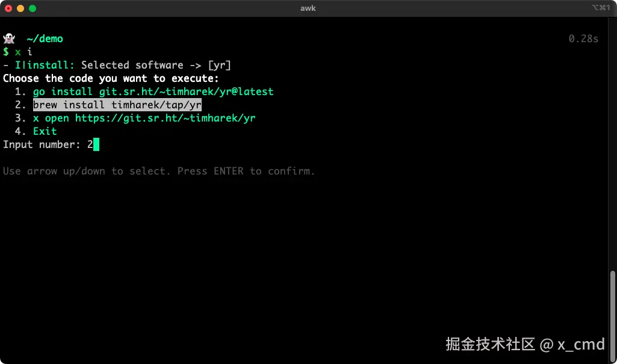Click the '$ x i' command line
This screenshot has width=617, height=364.
(x=17, y=52)
